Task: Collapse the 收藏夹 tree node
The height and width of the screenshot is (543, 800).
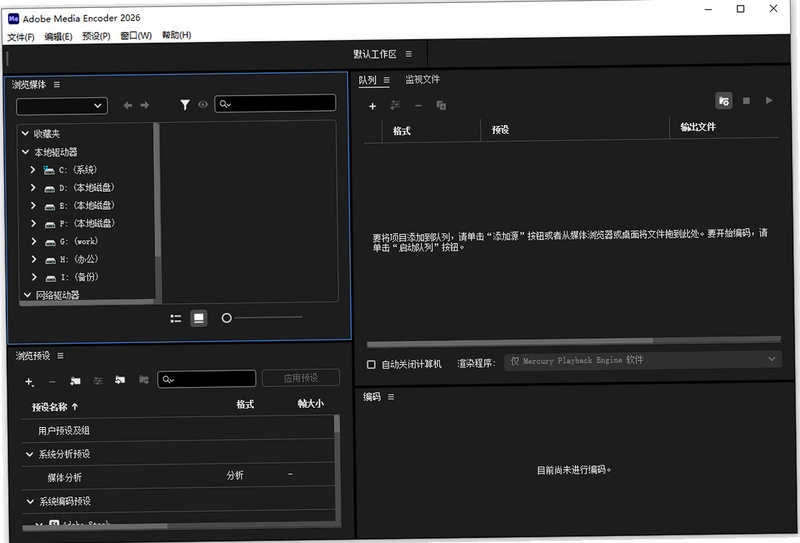Action: [x=25, y=133]
